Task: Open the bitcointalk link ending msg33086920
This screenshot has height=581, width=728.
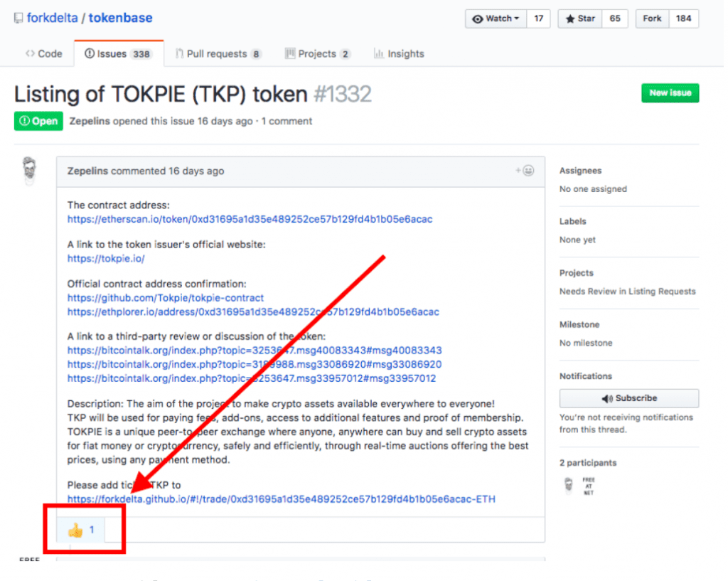Action: click(255, 364)
